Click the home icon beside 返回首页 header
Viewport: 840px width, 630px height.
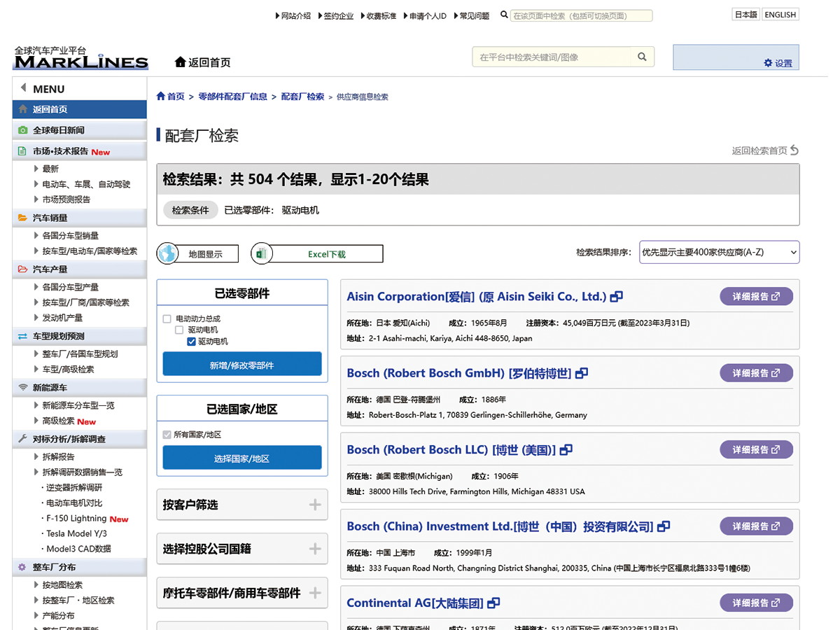pos(181,62)
